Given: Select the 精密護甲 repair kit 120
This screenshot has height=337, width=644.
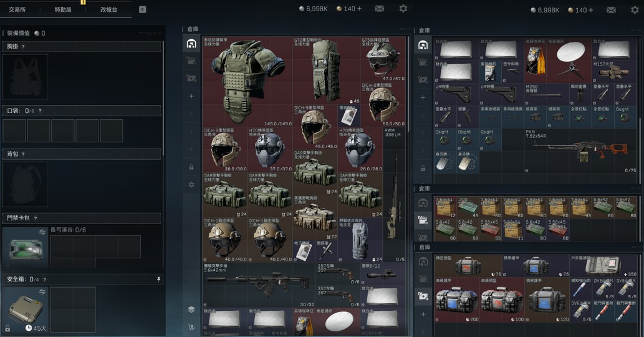Looking at the screenshot, I should [x=547, y=300].
